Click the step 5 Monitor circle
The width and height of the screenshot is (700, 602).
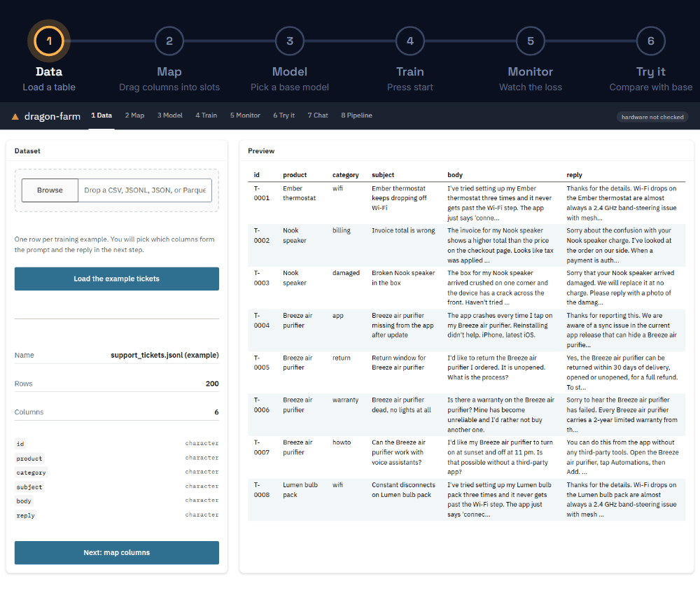point(531,41)
